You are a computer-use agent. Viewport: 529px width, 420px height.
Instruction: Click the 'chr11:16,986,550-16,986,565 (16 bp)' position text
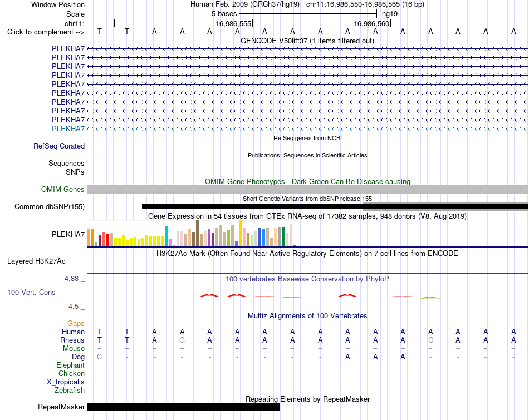365,4
